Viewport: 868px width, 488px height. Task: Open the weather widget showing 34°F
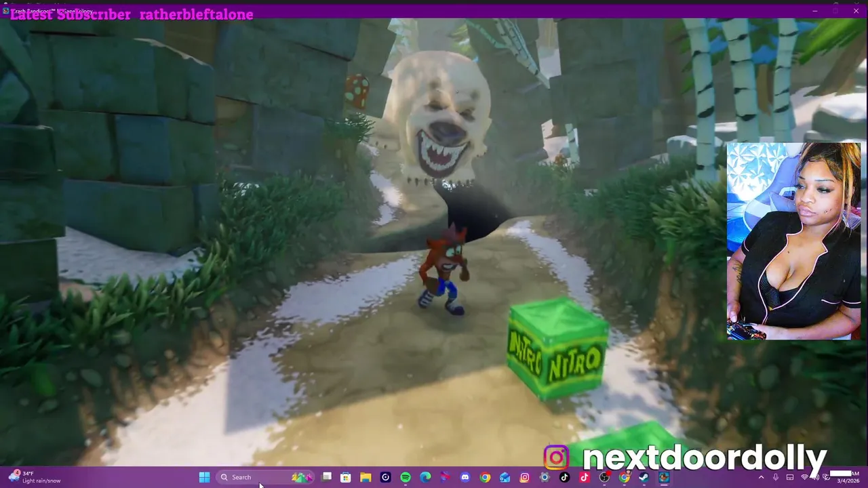(x=34, y=477)
